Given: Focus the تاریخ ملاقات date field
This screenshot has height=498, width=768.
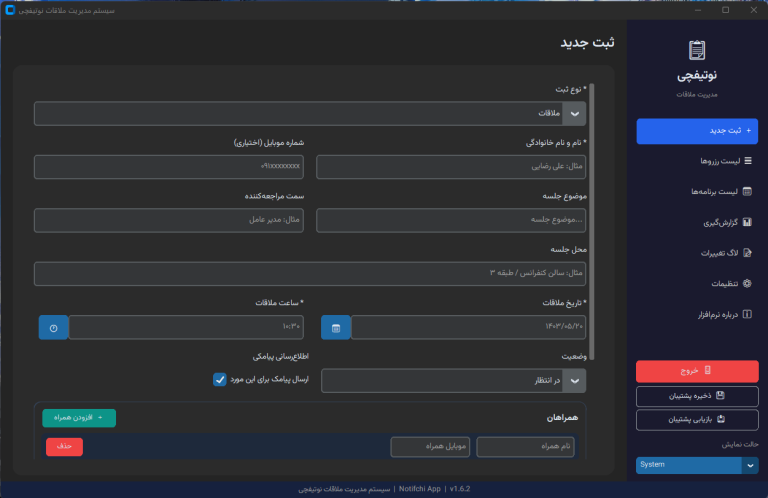Looking at the screenshot, I should [x=468, y=328].
